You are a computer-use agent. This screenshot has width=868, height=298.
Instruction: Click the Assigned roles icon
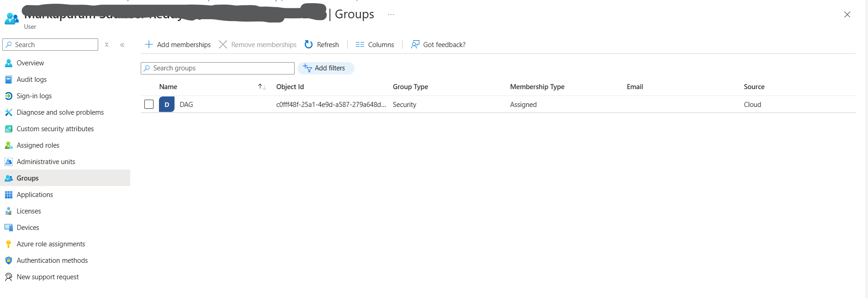[9, 145]
